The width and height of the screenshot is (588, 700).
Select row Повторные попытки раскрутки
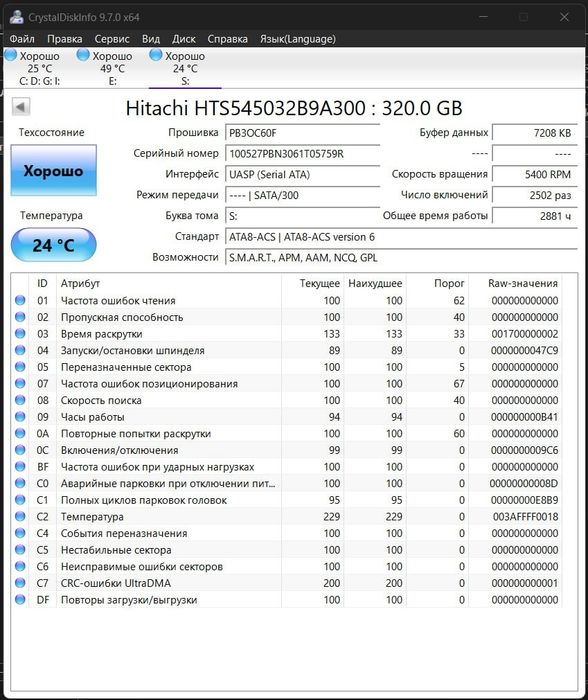(x=287, y=433)
